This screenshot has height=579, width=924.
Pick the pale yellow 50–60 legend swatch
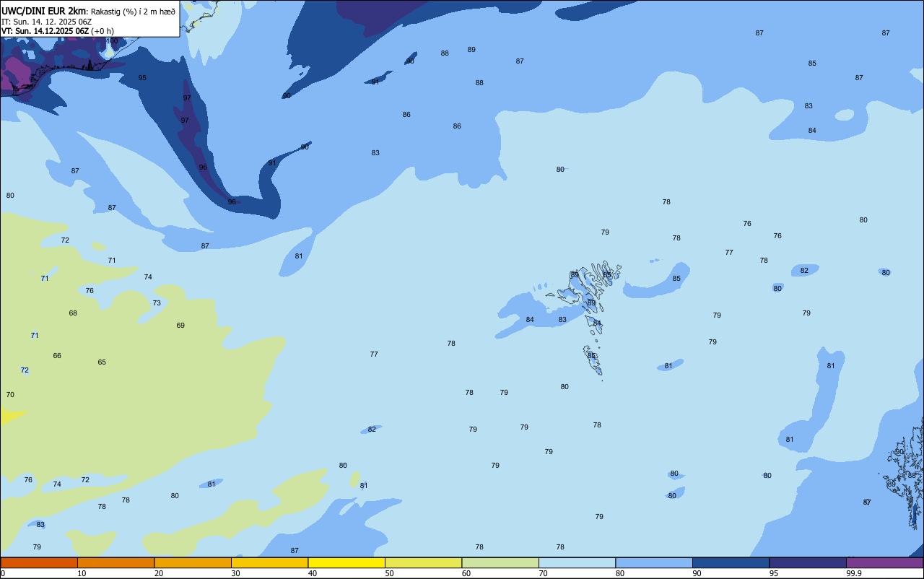[x=423, y=562]
